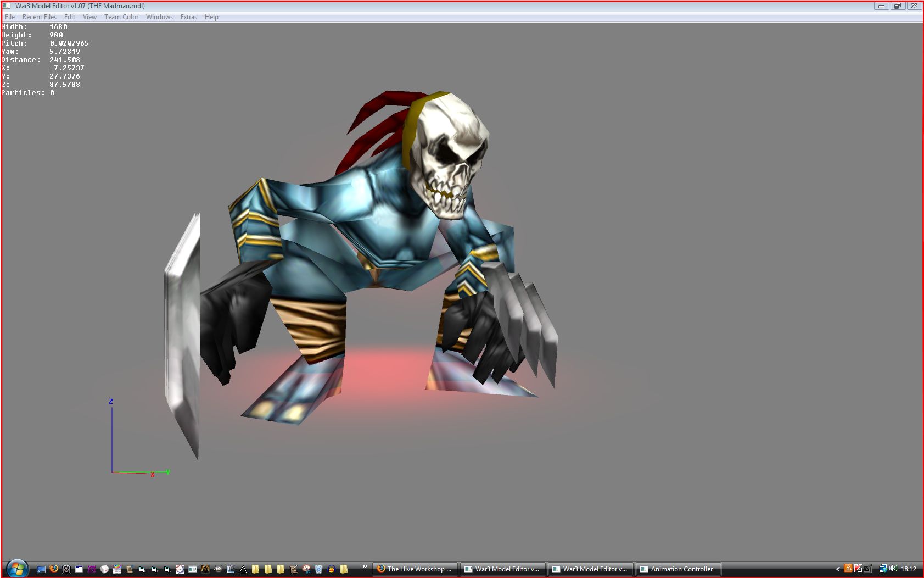The image size is (924, 578).
Task: Open the File menu
Action: [10, 17]
